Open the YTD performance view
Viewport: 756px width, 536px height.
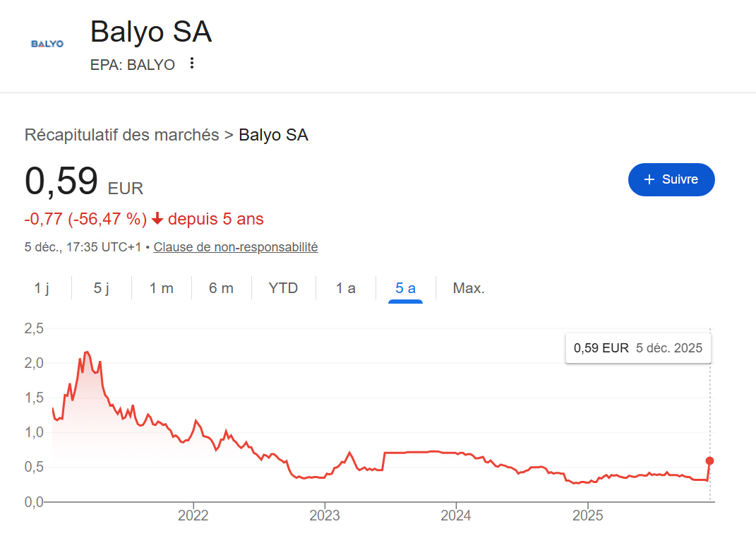tap(282, 287)
